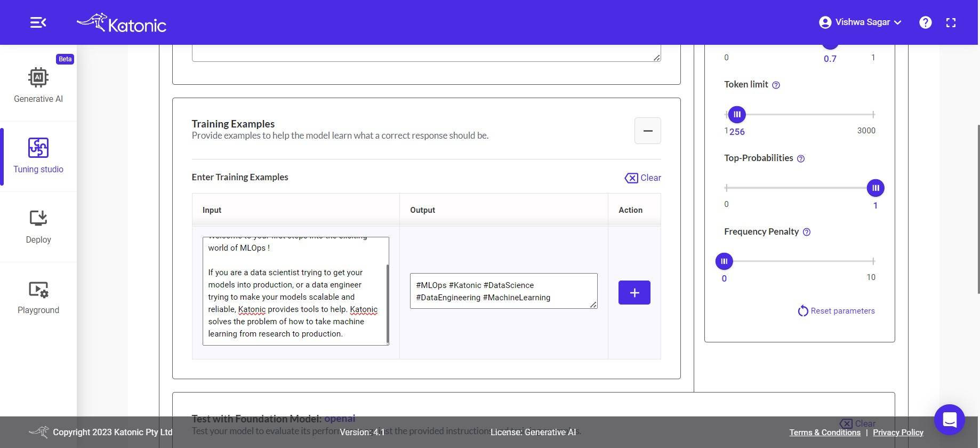The height and width of the screenshot is (448, 980).
Task: Click the openai foundation model link
Action: pos(340,419)
